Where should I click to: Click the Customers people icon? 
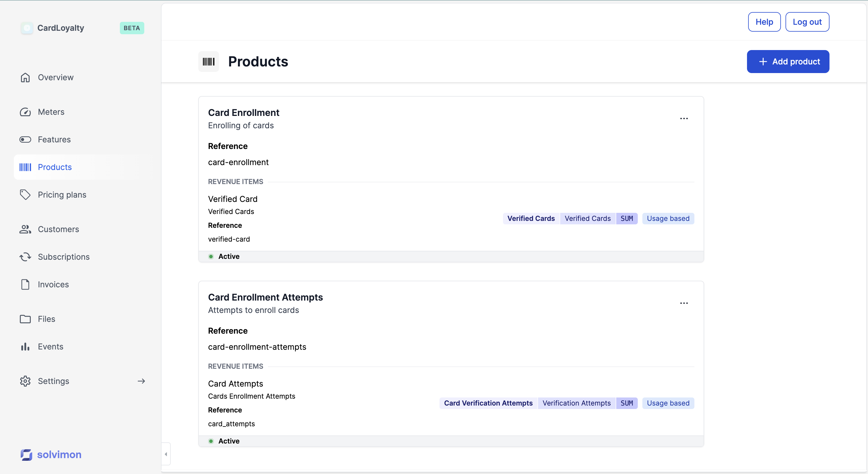25,229
